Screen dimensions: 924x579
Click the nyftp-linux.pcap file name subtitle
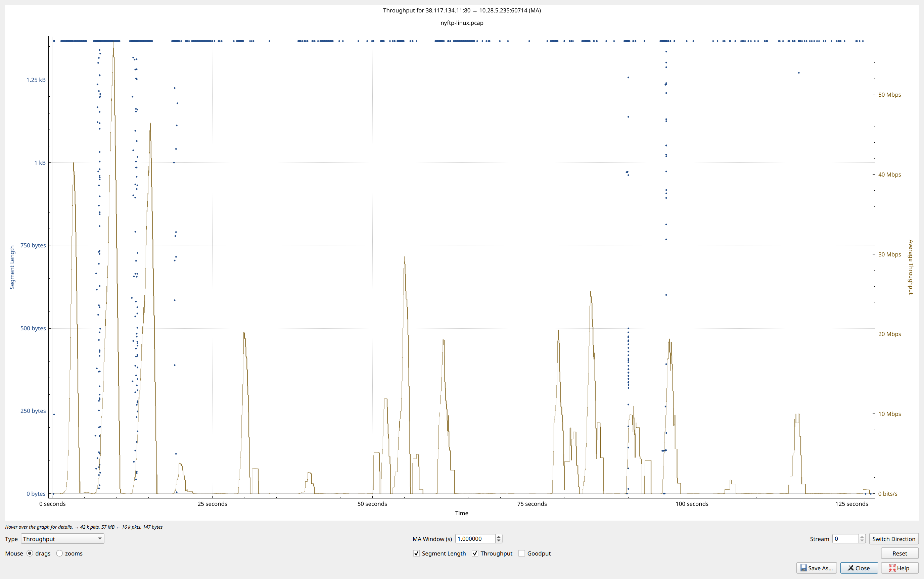[462, 22]
